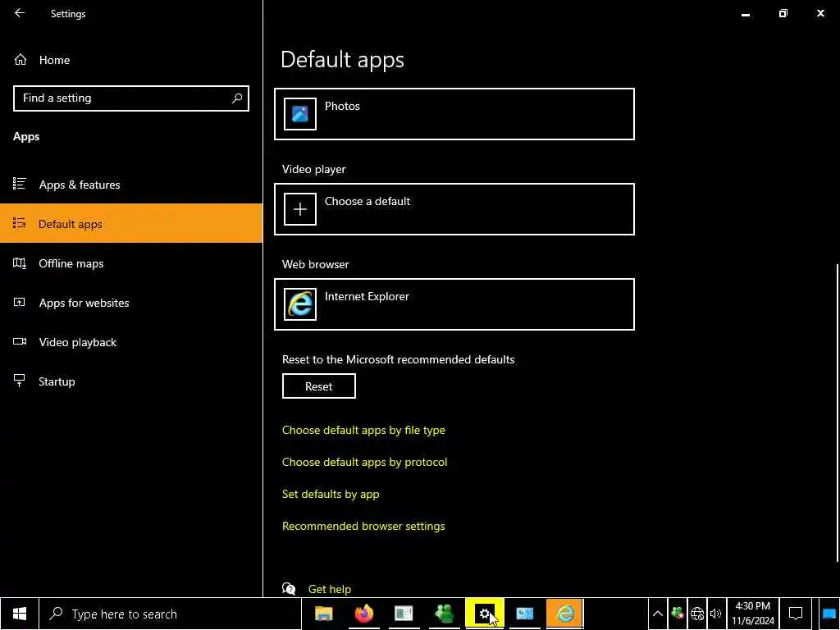840x630 pixels.
Task: Open Apps for websites settings
Action: (x=131, y=303)
